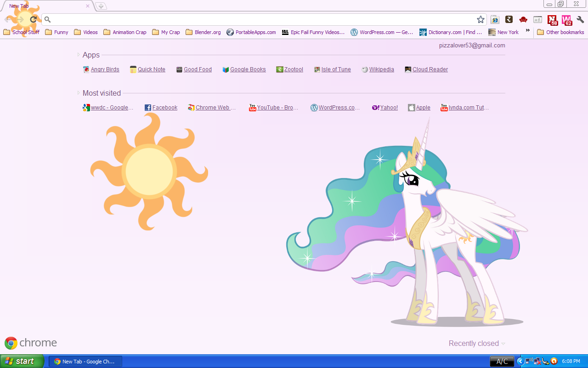Launch the Isle of Tune app
The width and height of the screenshot is (588, 368).
coord(332,69)
